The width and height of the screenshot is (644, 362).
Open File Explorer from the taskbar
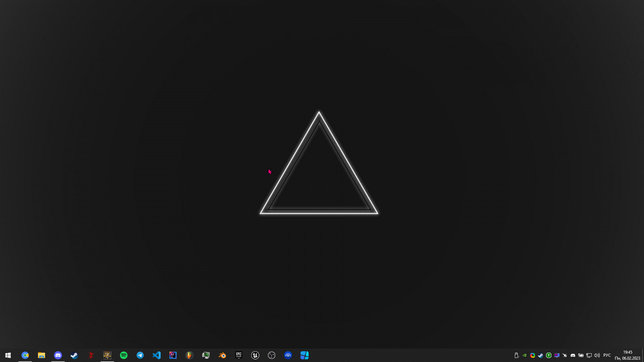pyautogui.click(x=42, y=355)
